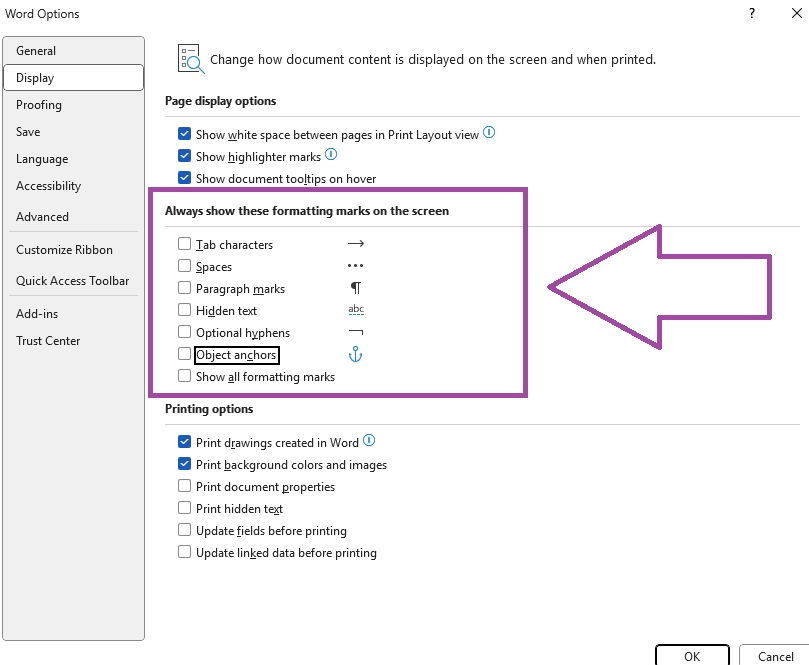This screenshot has height=665, width=809.
Task: Uncheck Show document tooltips on hover
Action: tap(184, 178)
